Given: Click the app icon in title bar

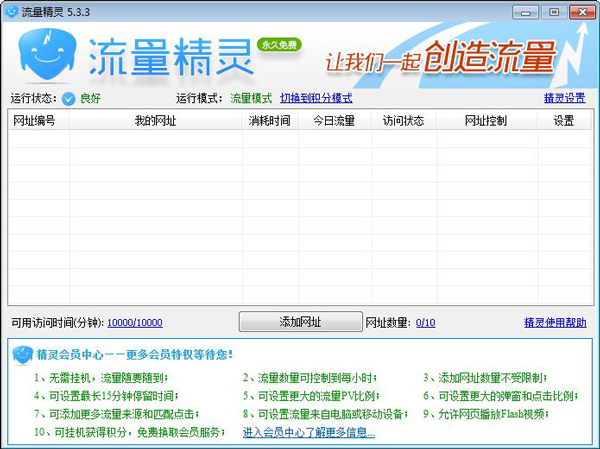Looking at the screenshot, I should tap(12, 11).
